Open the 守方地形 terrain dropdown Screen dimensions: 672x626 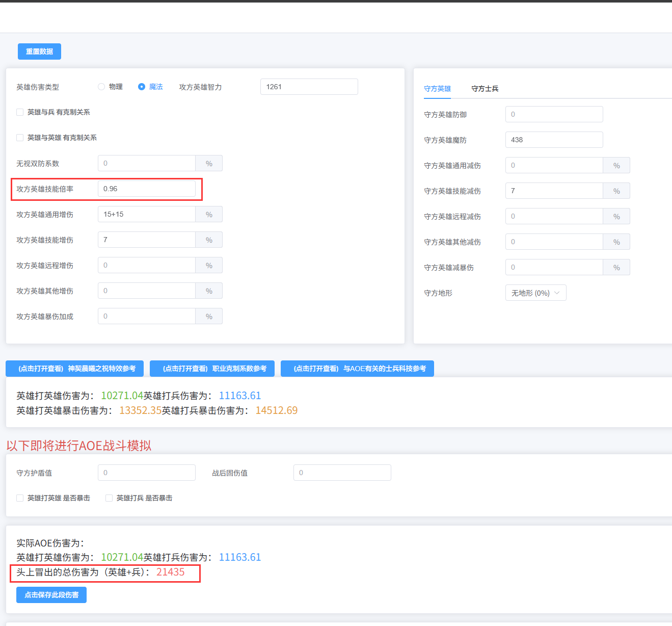pyautogui.click(x=535, y=293)
